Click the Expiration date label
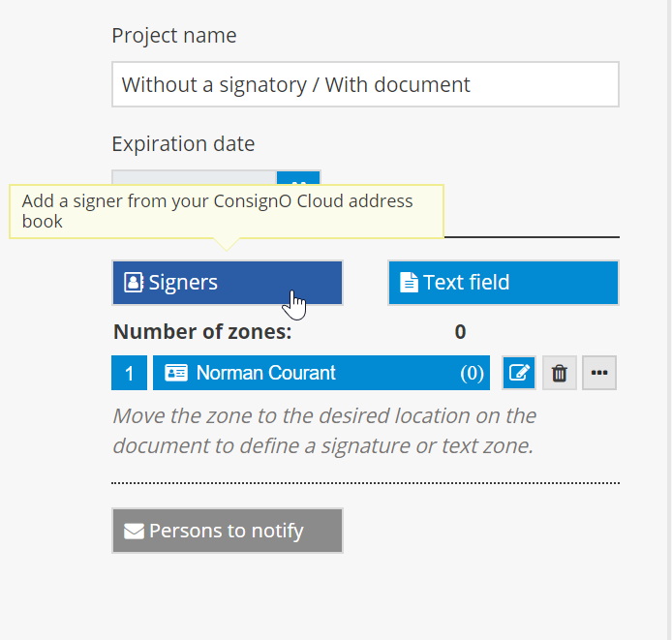The height and width of the screenshot is (640, 672). coord(183,144)
